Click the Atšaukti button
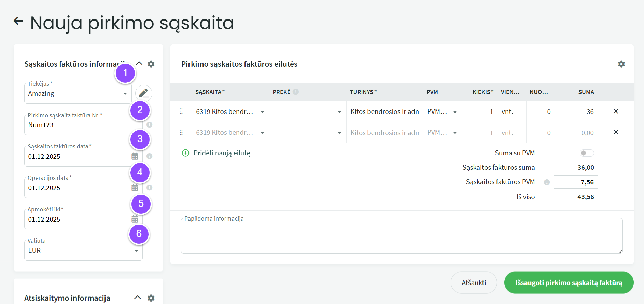The image size is (644, 304). (474, 283)
